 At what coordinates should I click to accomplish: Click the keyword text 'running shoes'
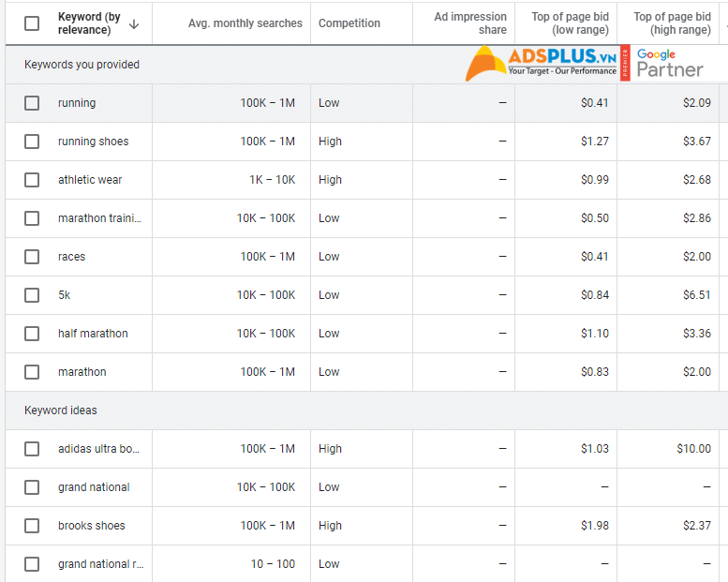[94, 142]
